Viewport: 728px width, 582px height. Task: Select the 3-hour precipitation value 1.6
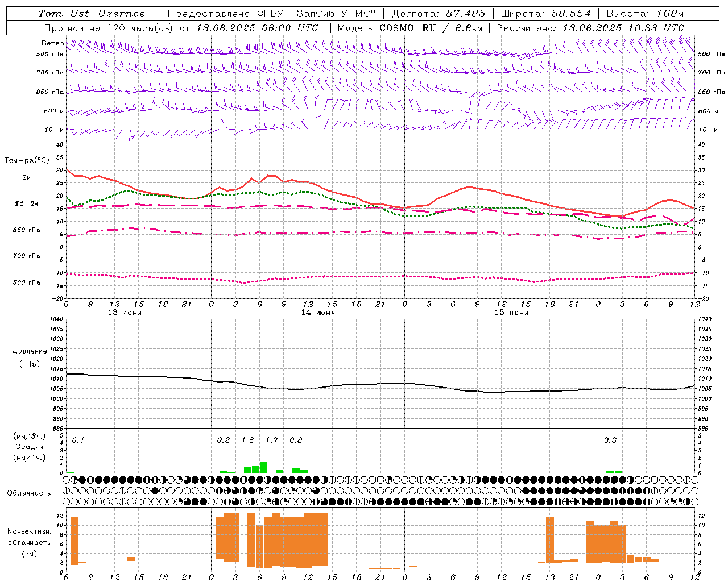[247, 440]
